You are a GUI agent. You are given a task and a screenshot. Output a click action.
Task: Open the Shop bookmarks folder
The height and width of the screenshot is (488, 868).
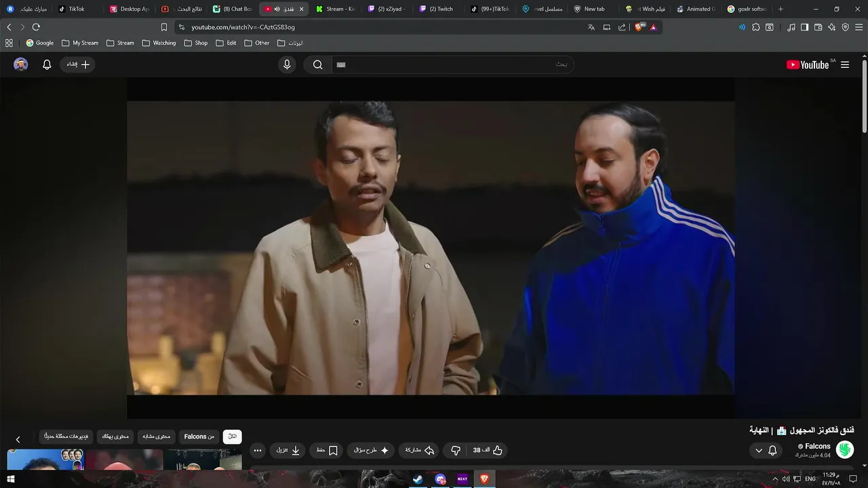(x=195, y=43)
